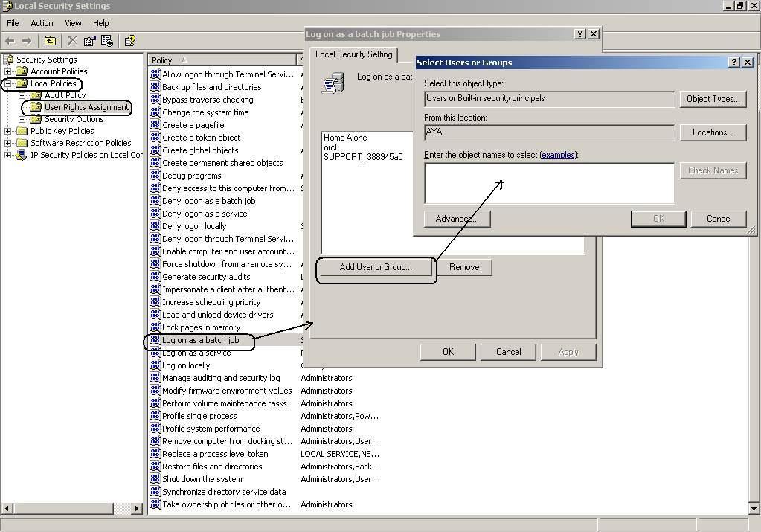Click the Object Types button
Viewport: 761px width, 532px height.
click(x=712, y=99)
